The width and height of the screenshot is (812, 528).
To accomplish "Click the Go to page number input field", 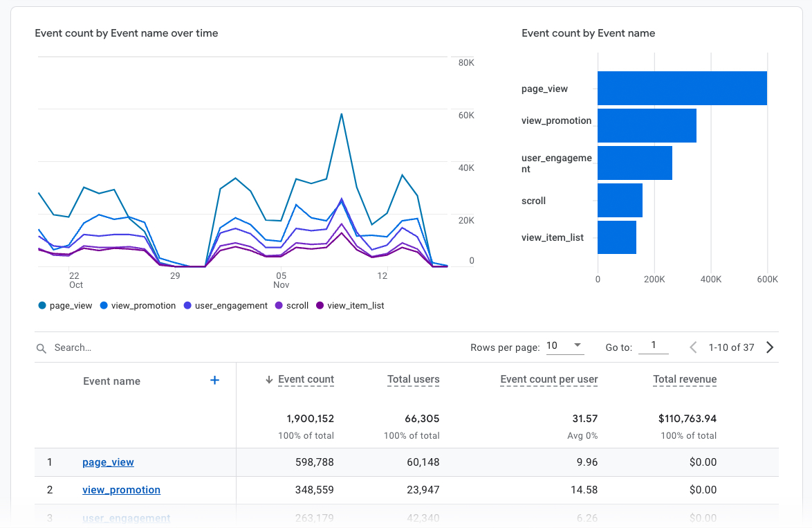I will coord(653,346).
